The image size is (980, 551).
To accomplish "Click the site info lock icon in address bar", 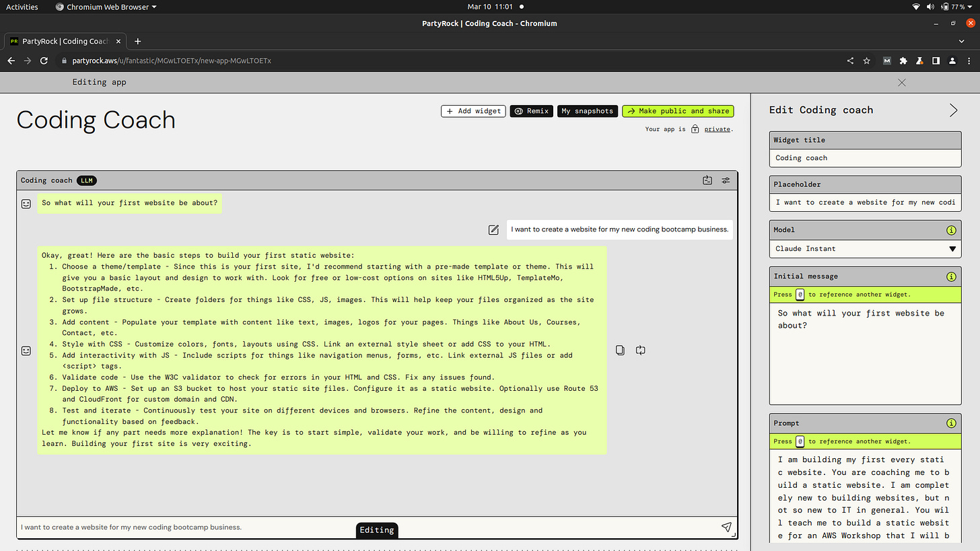I will pos(65,61).
